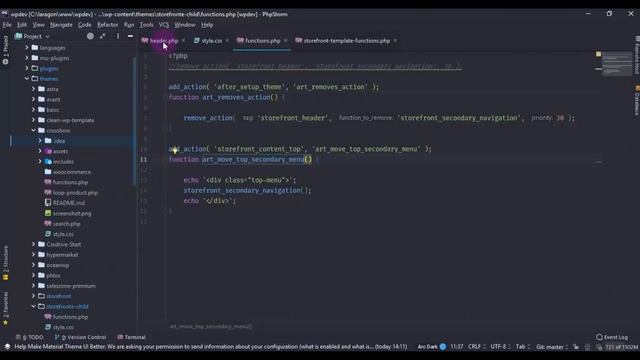Click the screenshot.png image file icon
The height and width of the screenshot is (360, 640).
(x=48, y=213)
